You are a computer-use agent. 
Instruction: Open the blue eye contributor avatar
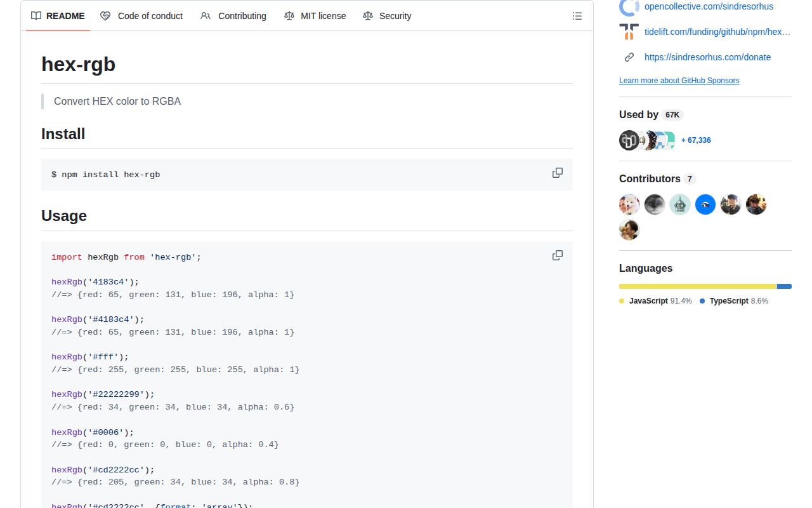tap(705, 204)
